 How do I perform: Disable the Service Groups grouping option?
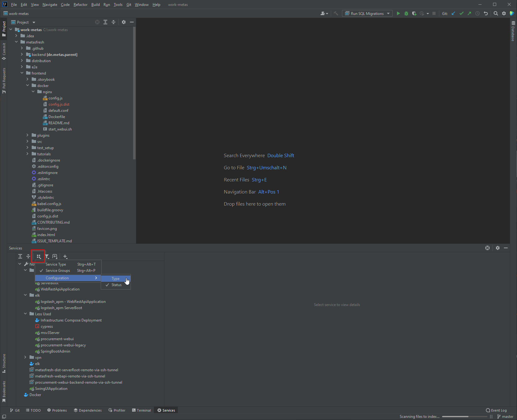pos(58,271)
